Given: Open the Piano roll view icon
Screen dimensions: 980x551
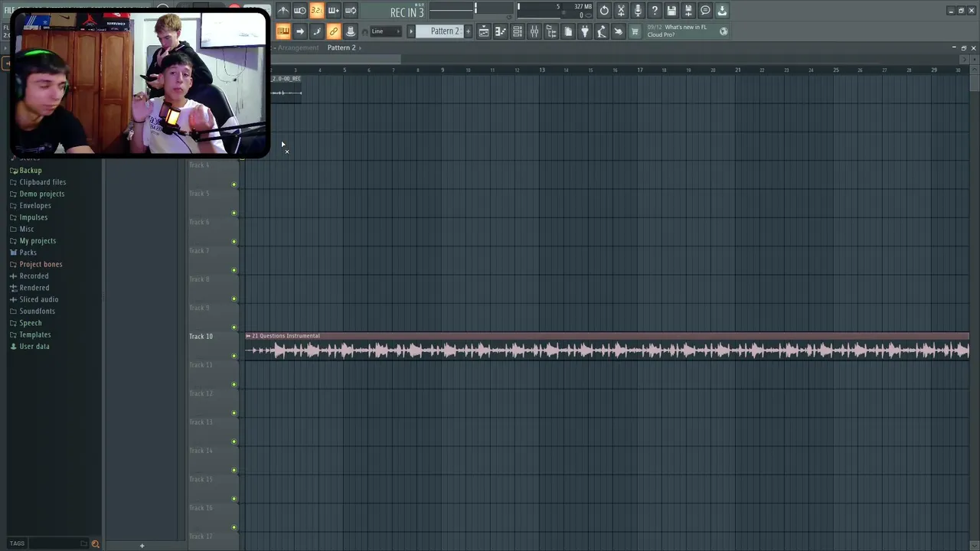Looking at the screenshot, I should [501, 31].
